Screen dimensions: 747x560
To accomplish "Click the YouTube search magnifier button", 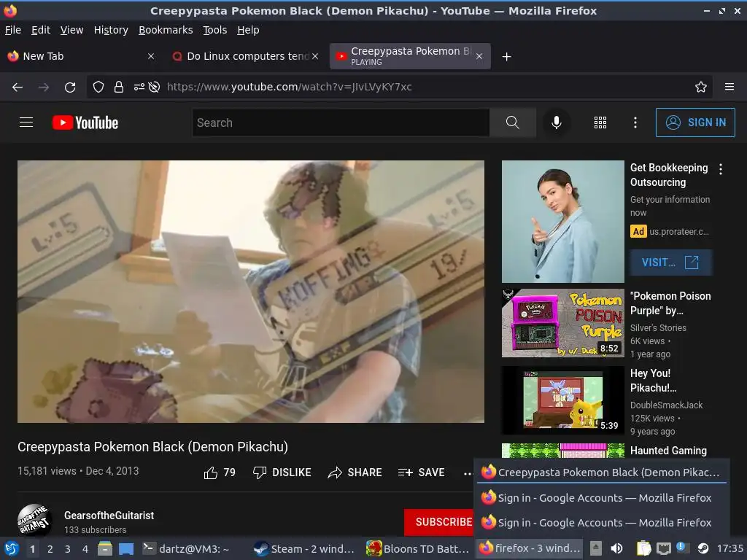I will pos(513,122).
